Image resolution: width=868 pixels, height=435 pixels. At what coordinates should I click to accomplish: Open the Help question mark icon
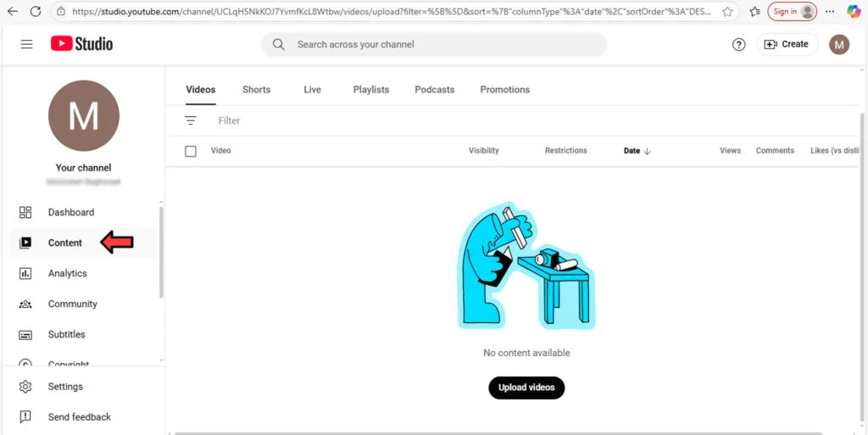point(738,45)
